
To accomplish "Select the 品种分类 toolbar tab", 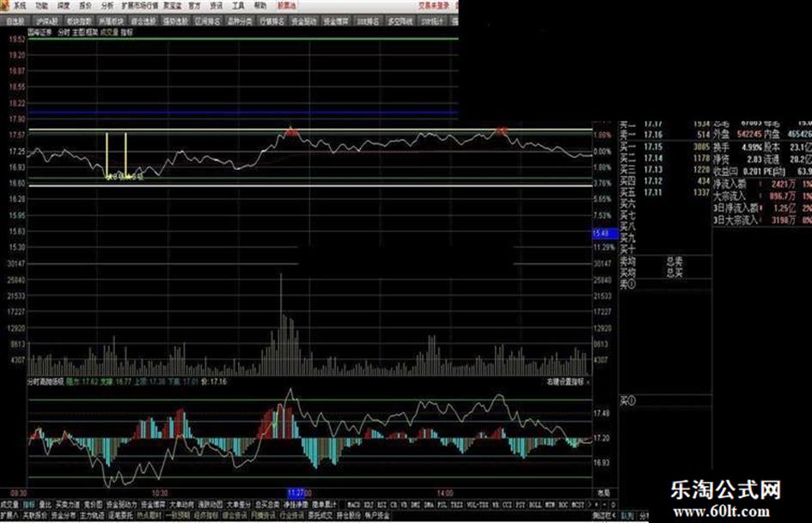I will click(239, 21).
